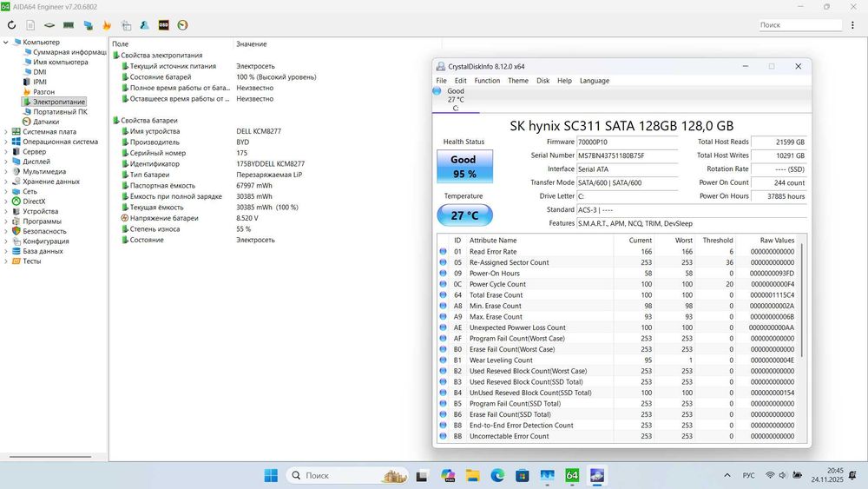This screenshot has height=489, width=868.
Task: Expand the DirectX tree node
Action: [x=6, y=202]
